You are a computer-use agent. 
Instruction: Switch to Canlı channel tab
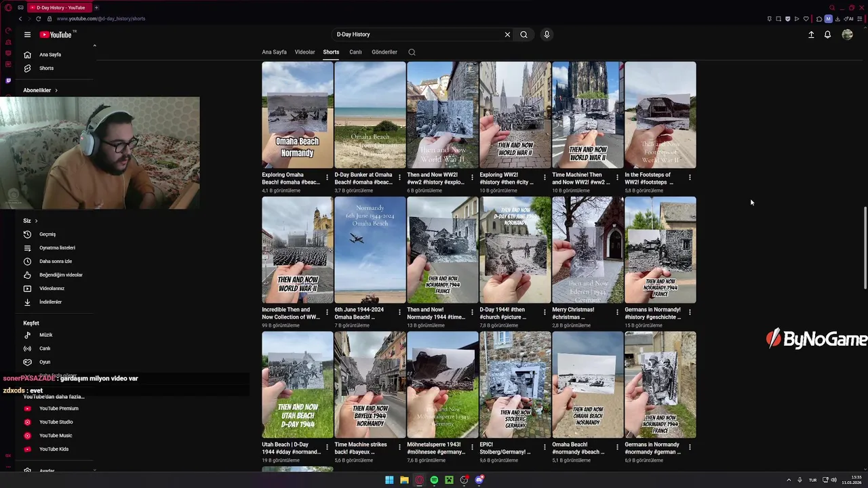point(355,52)
